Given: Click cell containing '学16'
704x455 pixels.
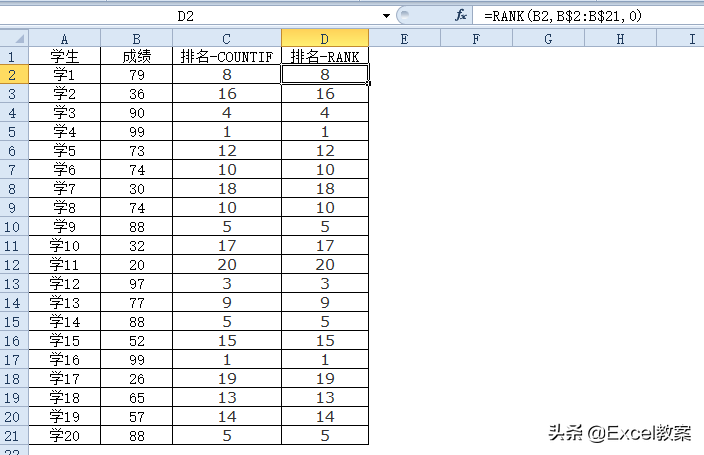Looking at the screenshot, I should (65, 360).
